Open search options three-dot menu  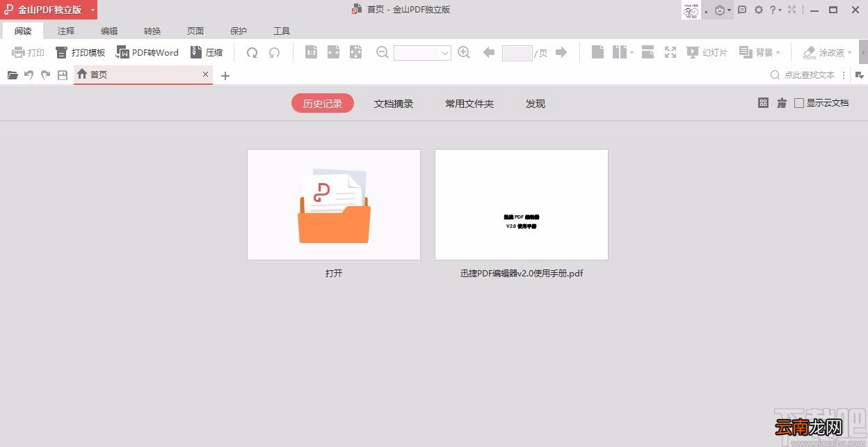tap(844, 75)
